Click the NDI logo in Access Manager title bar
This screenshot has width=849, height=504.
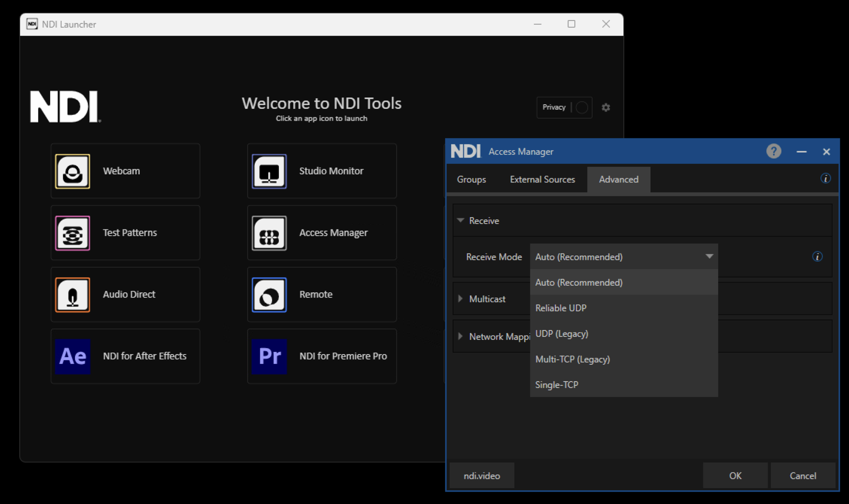(x=466, y=151)
